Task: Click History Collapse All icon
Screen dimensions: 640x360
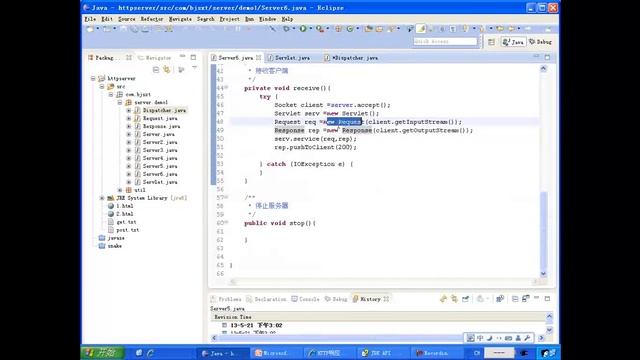Action: point(515,299)
